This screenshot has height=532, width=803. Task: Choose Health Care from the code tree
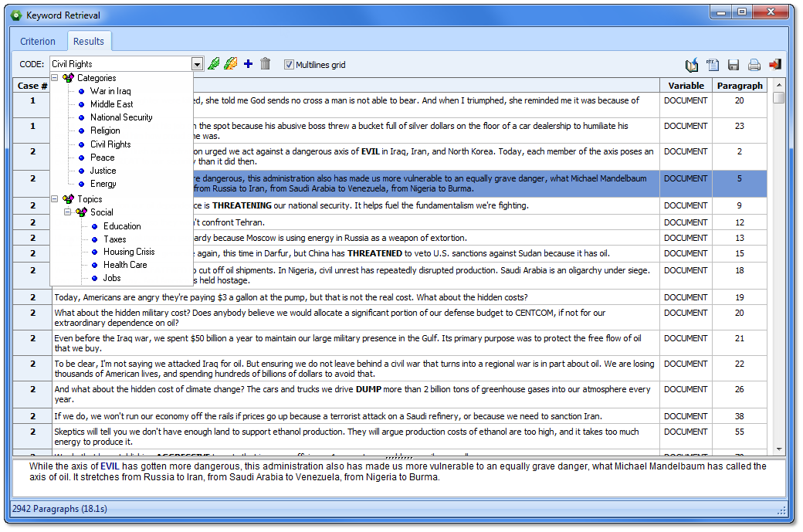point(125,265)
